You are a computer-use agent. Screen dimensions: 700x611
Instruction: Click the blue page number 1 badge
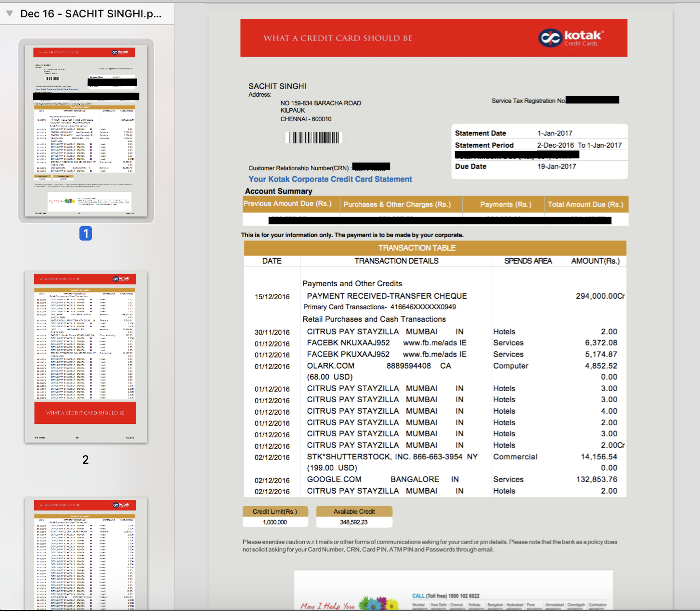(86, 233)
